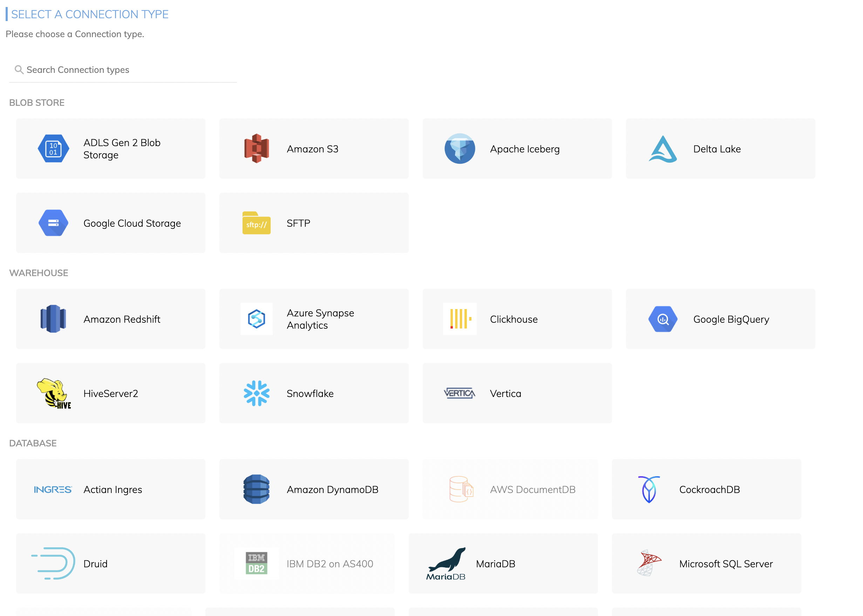Choose the MariaDB seal logo

point(446,563)
